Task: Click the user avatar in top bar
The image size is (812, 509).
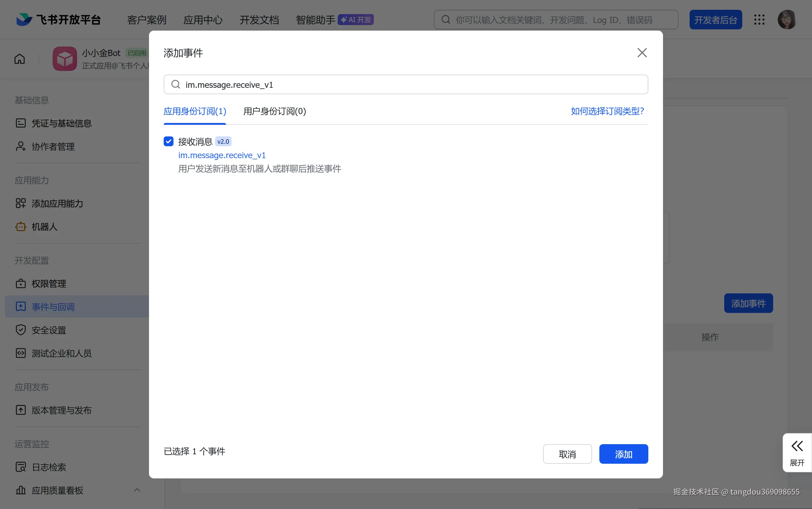Action: coord(787,19)
